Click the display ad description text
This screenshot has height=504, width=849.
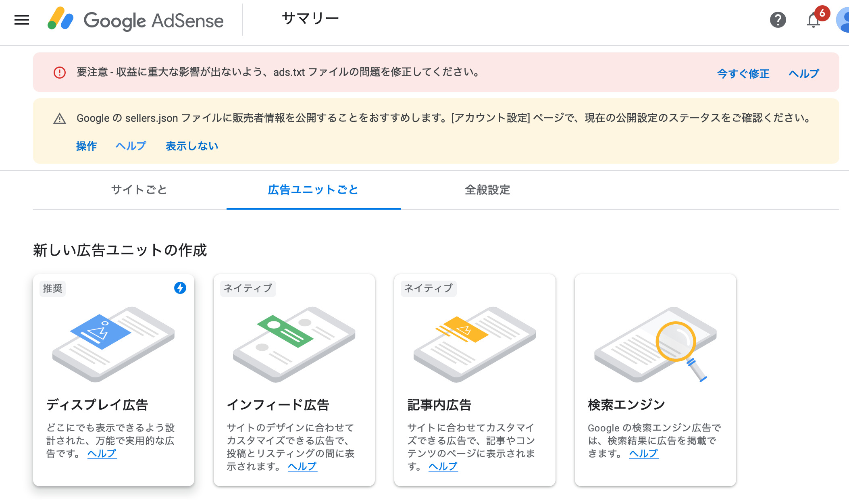click(x=110, y=440)
